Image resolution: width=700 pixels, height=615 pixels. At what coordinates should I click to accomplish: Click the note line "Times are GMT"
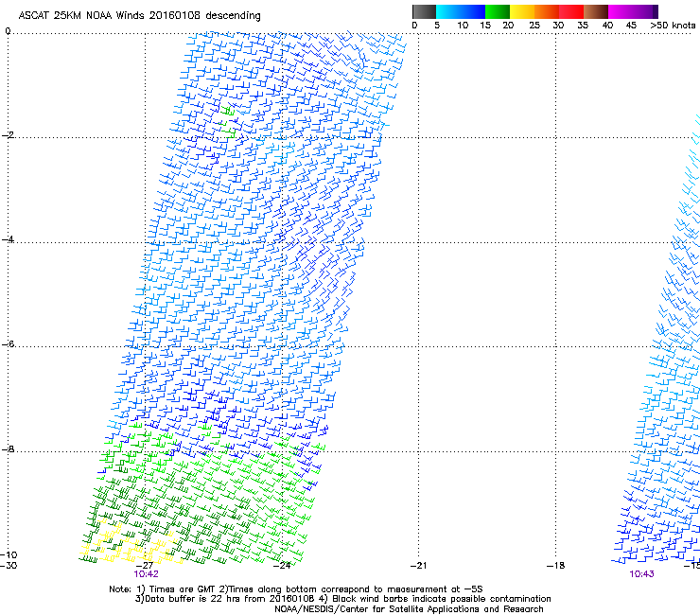click(x=182, y=589)
